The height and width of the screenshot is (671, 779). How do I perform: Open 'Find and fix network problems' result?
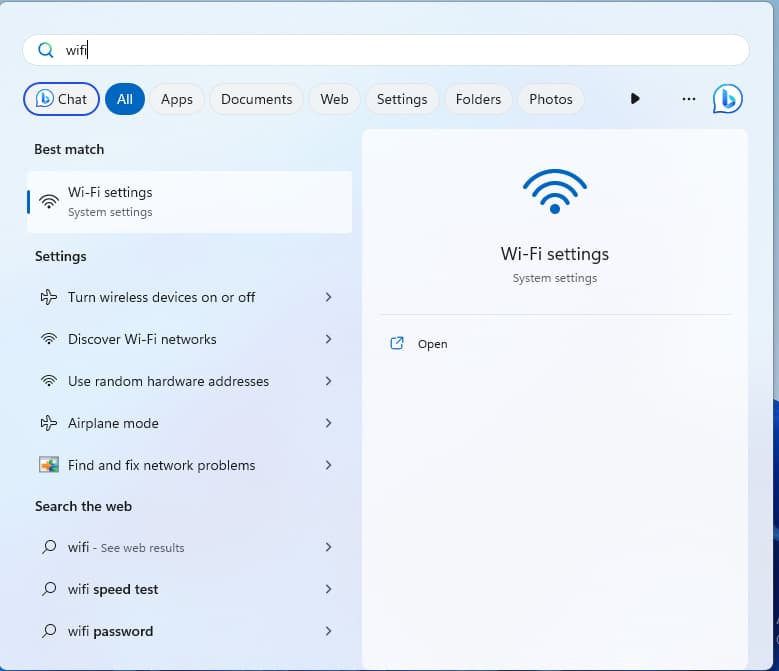[187, 465]
